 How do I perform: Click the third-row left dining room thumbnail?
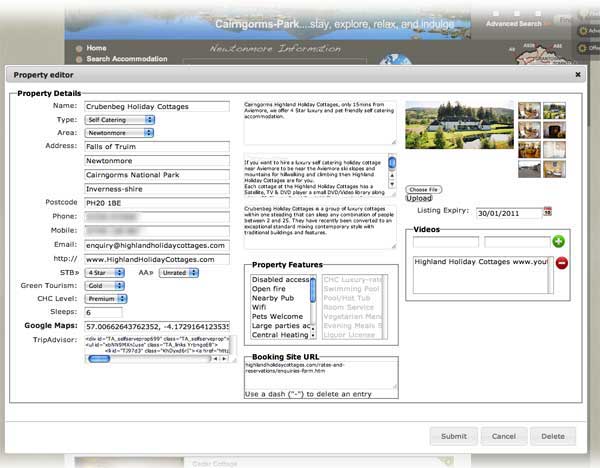click(530, 150)
